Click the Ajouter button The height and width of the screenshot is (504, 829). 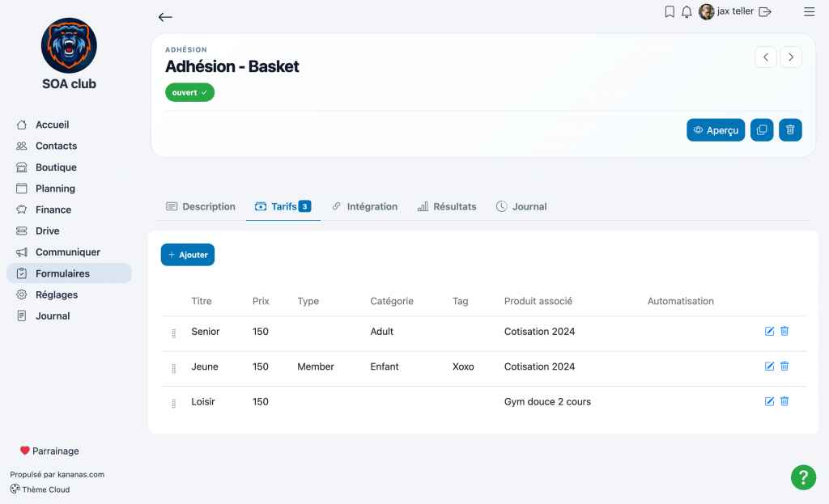[x=188, y=255]
